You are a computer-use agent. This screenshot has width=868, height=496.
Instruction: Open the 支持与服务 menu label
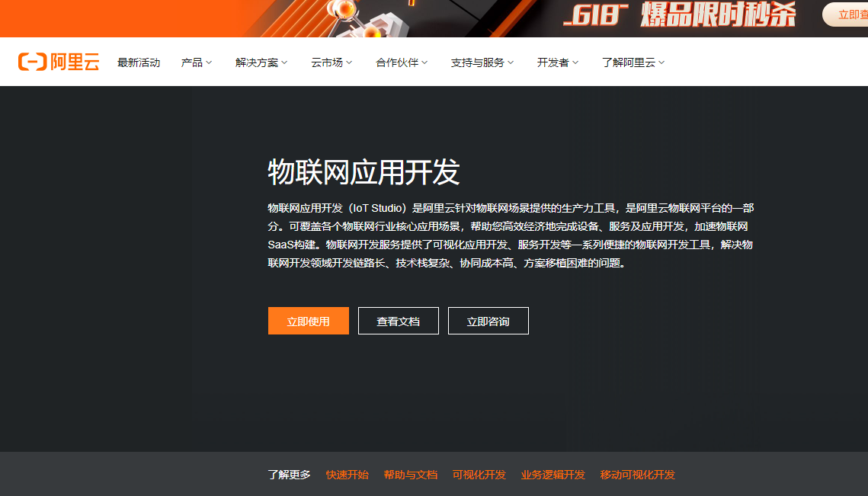(478, 62)
